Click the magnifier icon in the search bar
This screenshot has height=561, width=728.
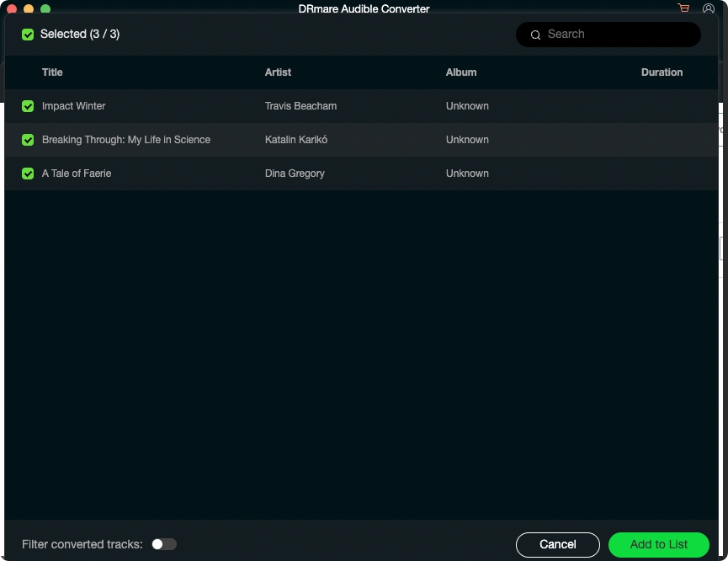[x=536, y=35]
